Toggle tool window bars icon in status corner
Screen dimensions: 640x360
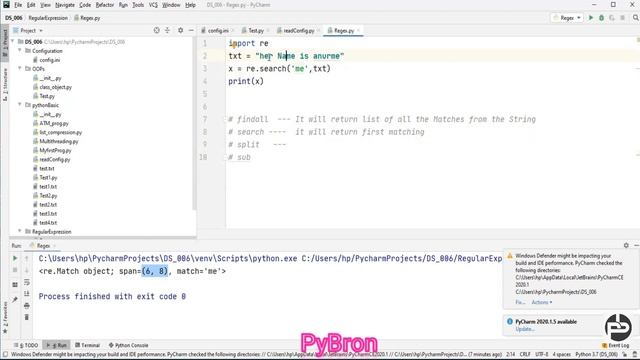[x=5, y=355]
